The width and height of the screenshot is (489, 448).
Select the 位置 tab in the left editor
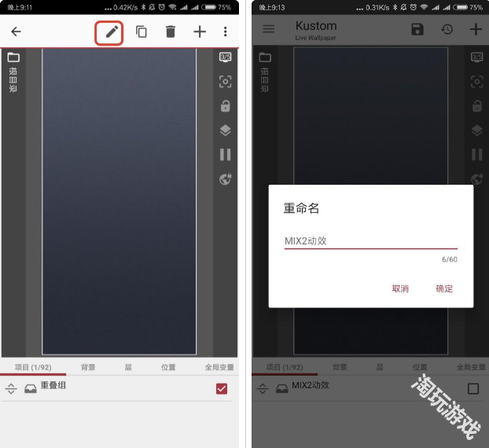tap(168, 367)
